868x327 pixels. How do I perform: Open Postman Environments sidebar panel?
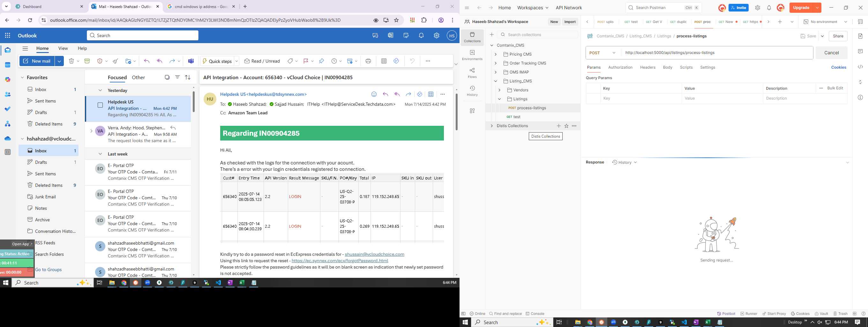[x=472, y=55]
